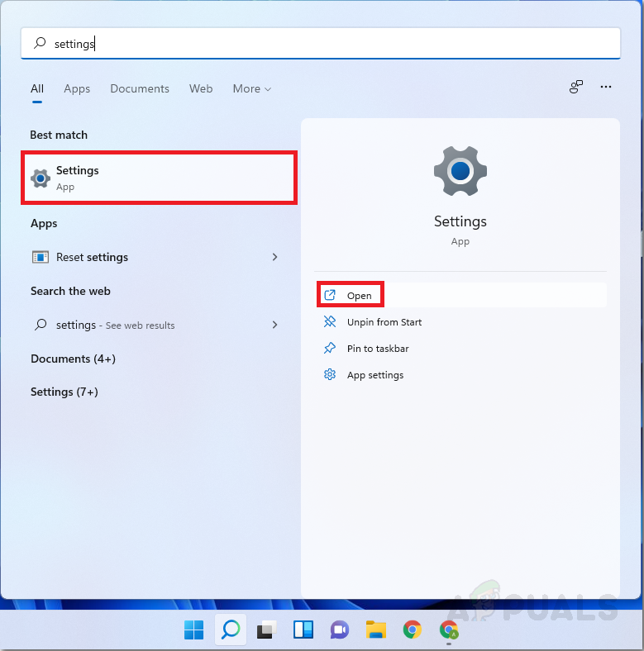
Task: Expand the web results chevron arrow
Action: pyautogui.click(x=274, y=324)
